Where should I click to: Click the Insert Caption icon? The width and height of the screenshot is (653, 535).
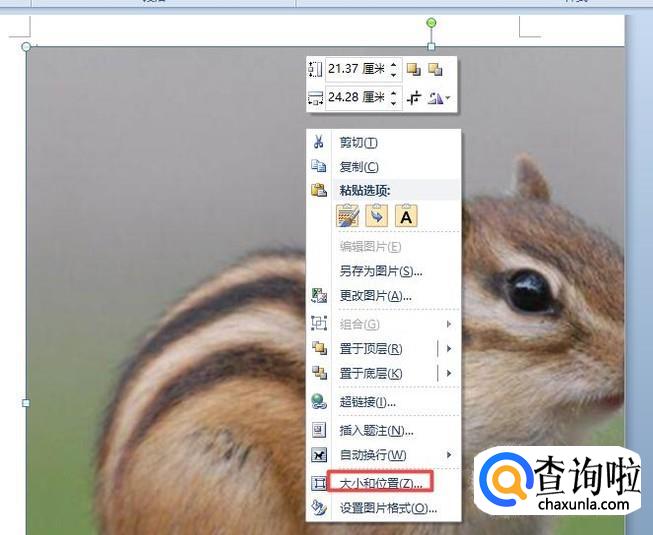(x=319, y=430)
